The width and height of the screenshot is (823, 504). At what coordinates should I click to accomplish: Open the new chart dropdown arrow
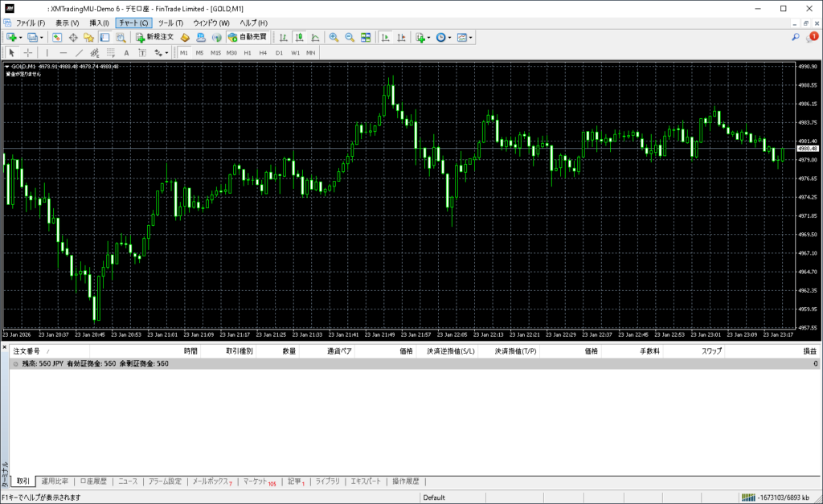point(20,38)
